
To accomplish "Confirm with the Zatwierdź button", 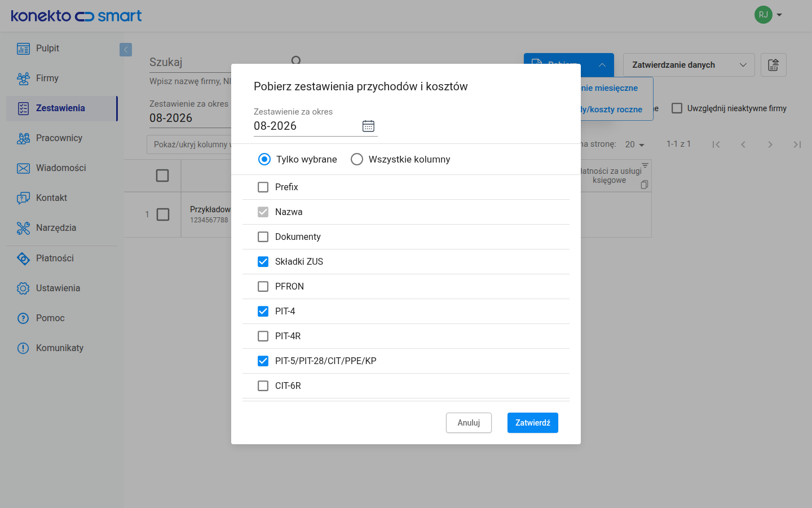I will click(x=533, y=423).
